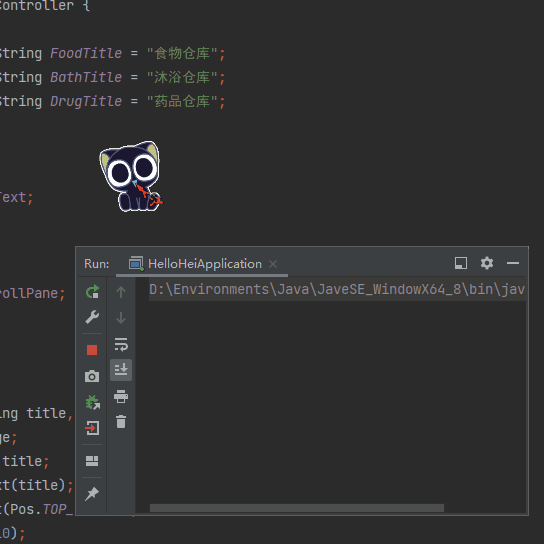
Task: Restore the Run panel layout with the window icon
Action: pyautogui.click(x=461, y=263)
